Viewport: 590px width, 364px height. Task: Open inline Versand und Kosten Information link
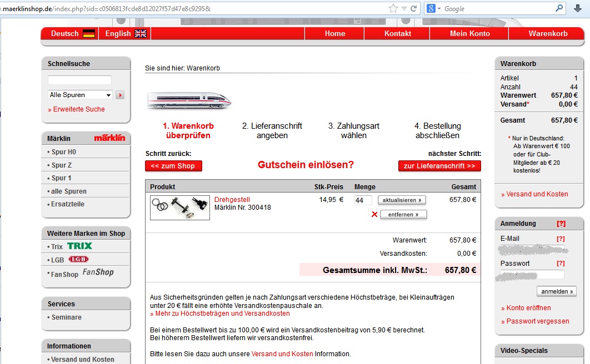tap(282, 354)
